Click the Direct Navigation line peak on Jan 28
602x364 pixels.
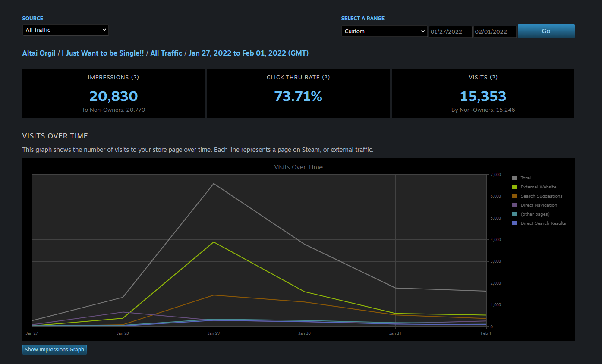point(123,312)
